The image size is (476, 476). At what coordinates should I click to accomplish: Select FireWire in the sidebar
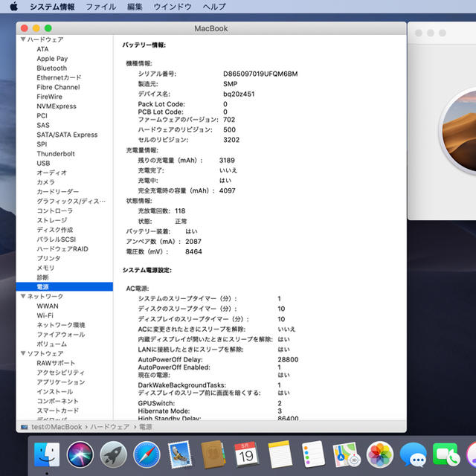pyautogui.click(x=50, y=97)
